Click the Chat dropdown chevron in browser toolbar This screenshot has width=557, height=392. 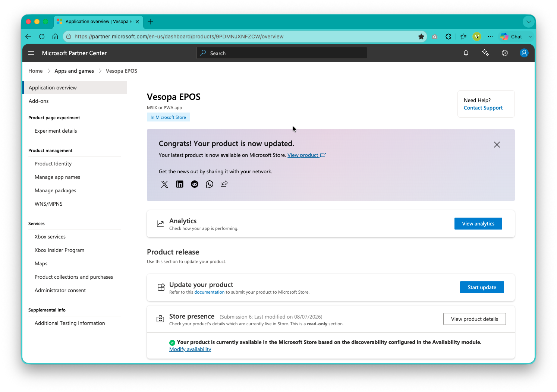530,37
